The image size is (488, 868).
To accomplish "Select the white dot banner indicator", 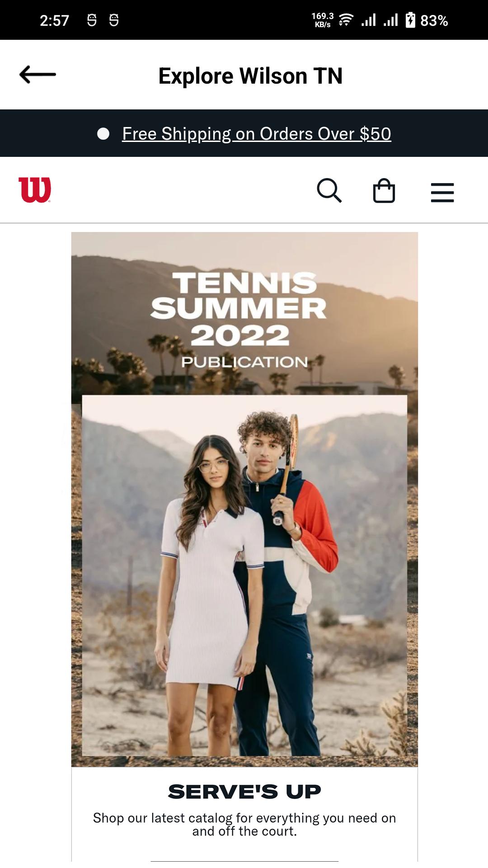I will tap(103, 134).
